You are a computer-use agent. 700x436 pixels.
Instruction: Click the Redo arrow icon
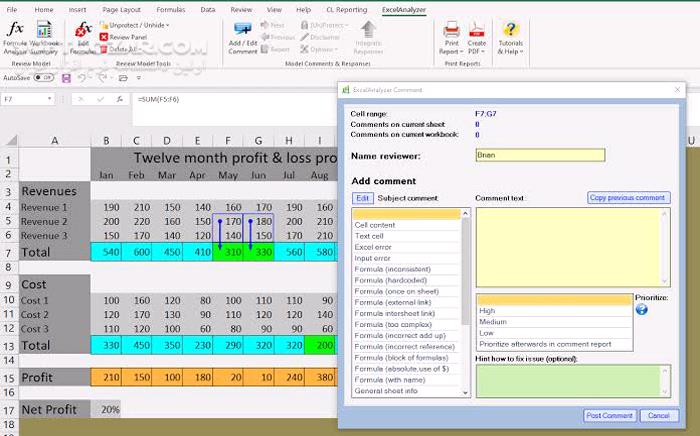[102, 78]
